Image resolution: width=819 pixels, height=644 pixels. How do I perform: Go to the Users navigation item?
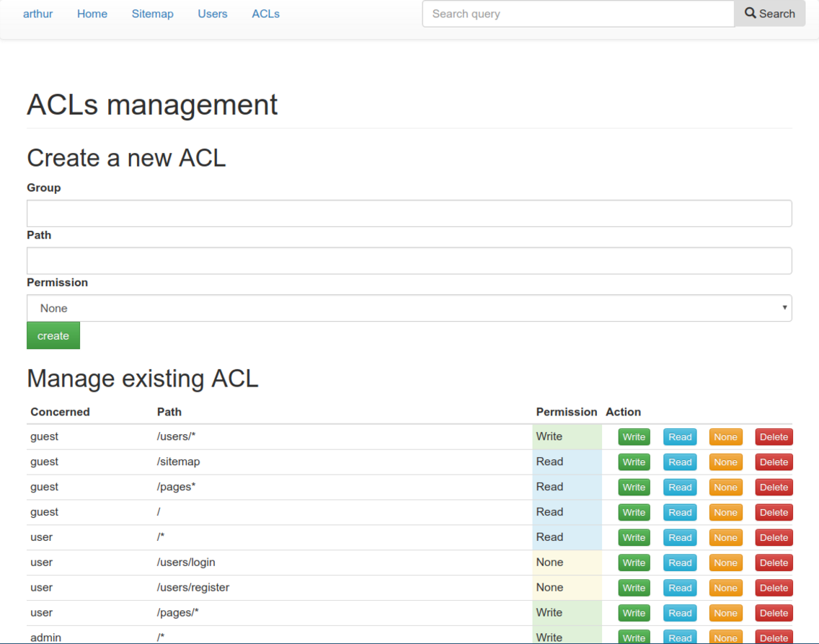[x=213, y=14]
